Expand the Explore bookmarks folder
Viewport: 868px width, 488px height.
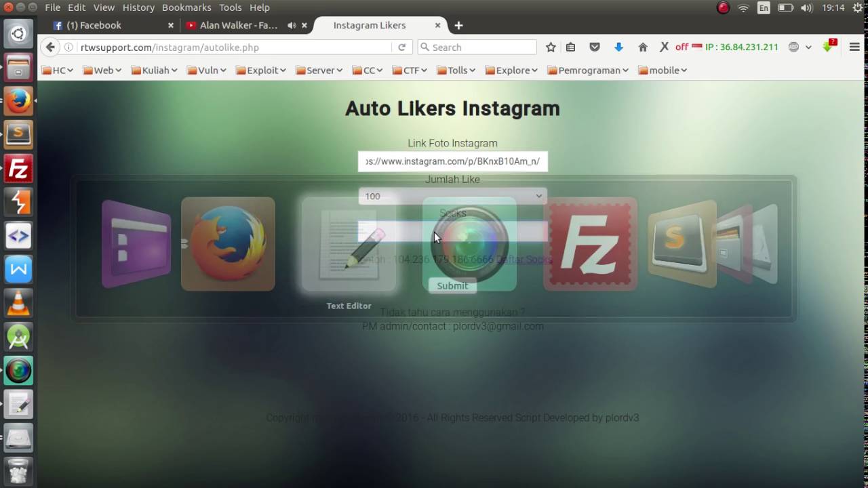(511, 70)
